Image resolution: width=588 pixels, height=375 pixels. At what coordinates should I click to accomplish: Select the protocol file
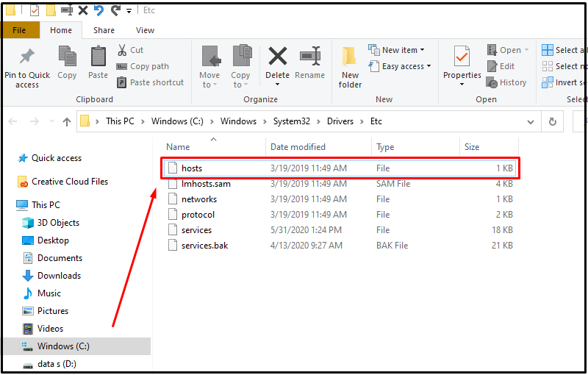point(340,215)
